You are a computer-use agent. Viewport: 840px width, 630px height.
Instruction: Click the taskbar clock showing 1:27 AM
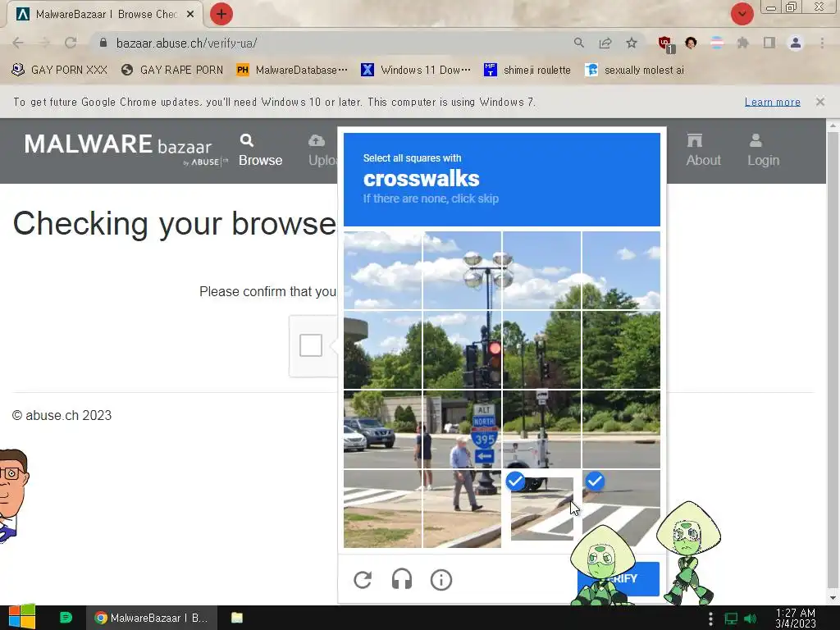(x=795, y=618)
